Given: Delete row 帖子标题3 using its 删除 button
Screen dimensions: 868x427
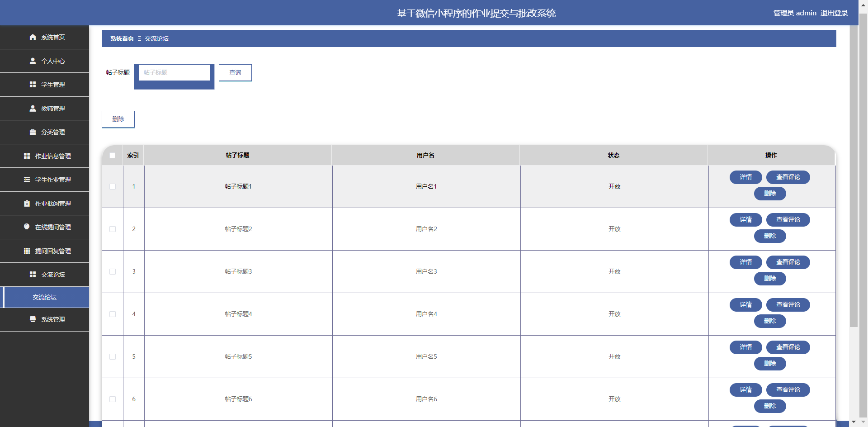Looking at the screenshot, I should coord(770,279).
